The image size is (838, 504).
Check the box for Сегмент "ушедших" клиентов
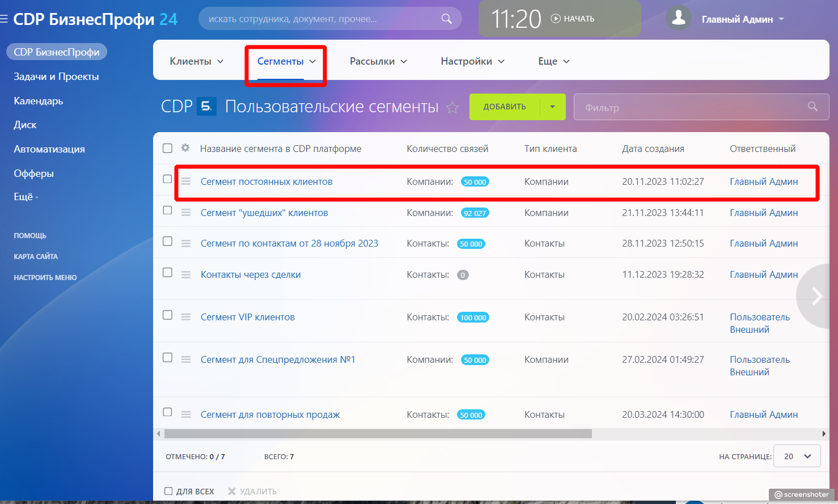[x=167, y=210]
